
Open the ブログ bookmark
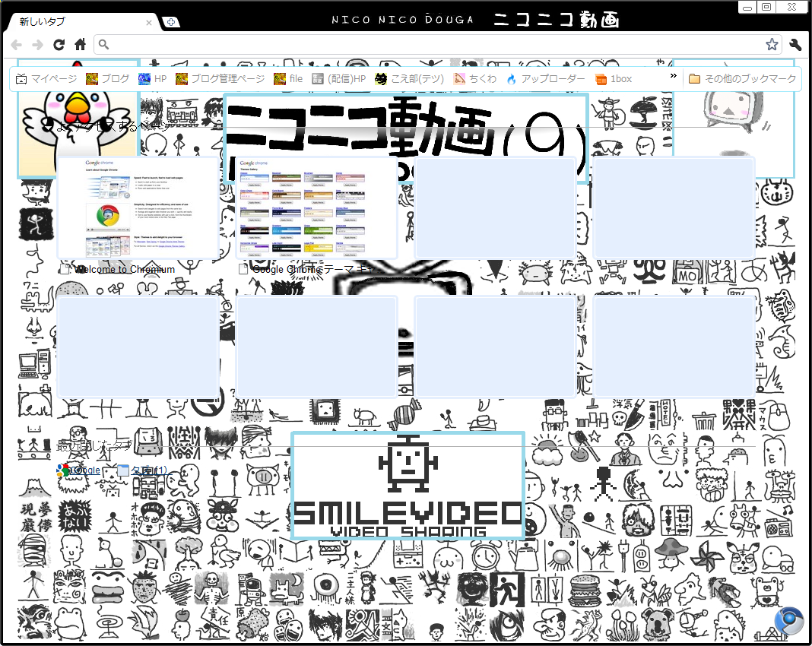pos(107,79)
